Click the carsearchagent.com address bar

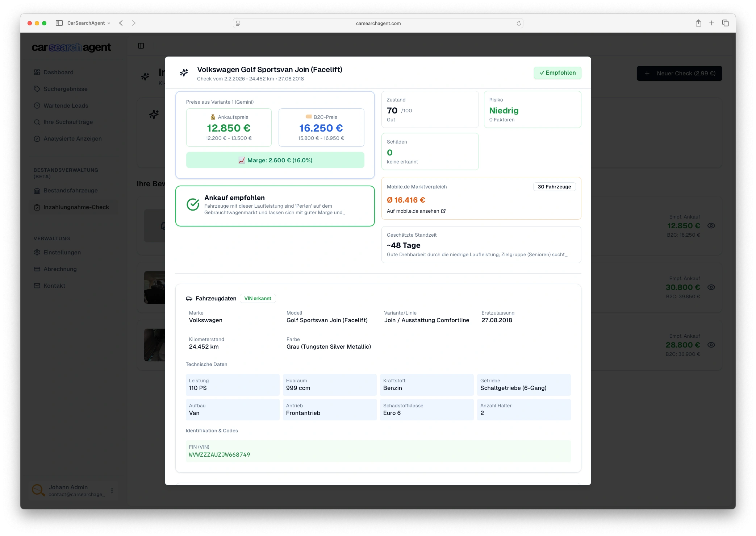click(378, 23)
